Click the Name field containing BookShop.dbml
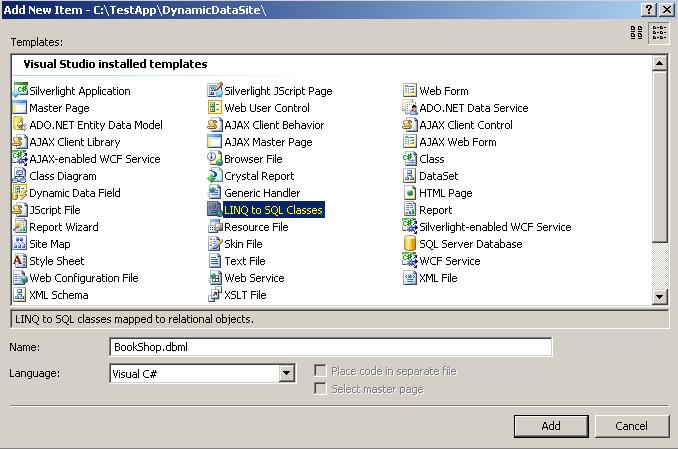678x449 pixels. click(x=331, y=347)
